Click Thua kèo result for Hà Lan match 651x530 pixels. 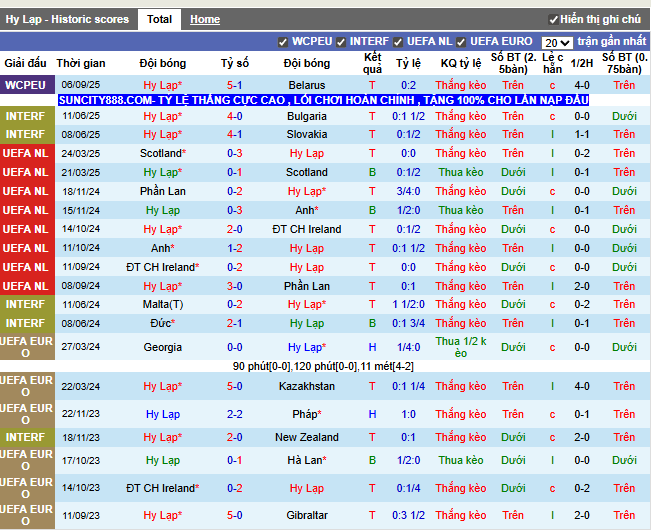point(461,460)
